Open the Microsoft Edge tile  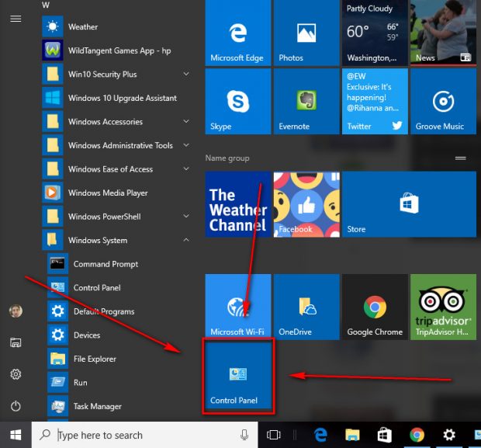coord(238,33)
